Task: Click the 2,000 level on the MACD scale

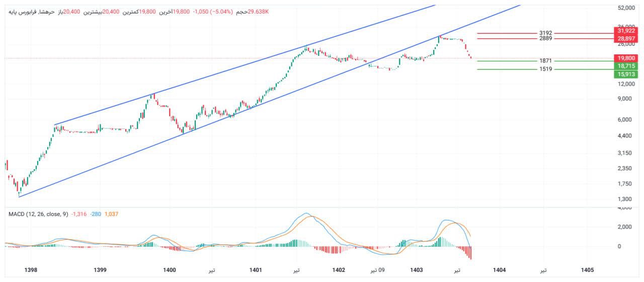Action: [x=625, y=227]
